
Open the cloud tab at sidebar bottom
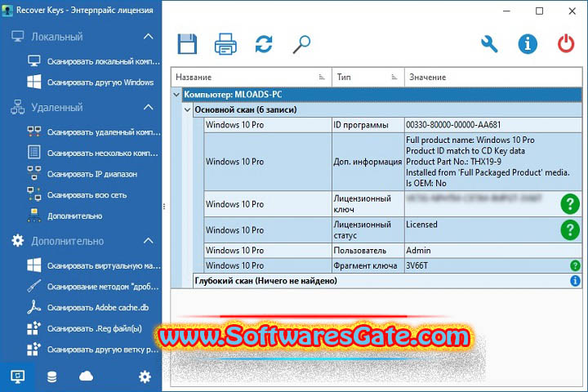click(x=86, y=376)
